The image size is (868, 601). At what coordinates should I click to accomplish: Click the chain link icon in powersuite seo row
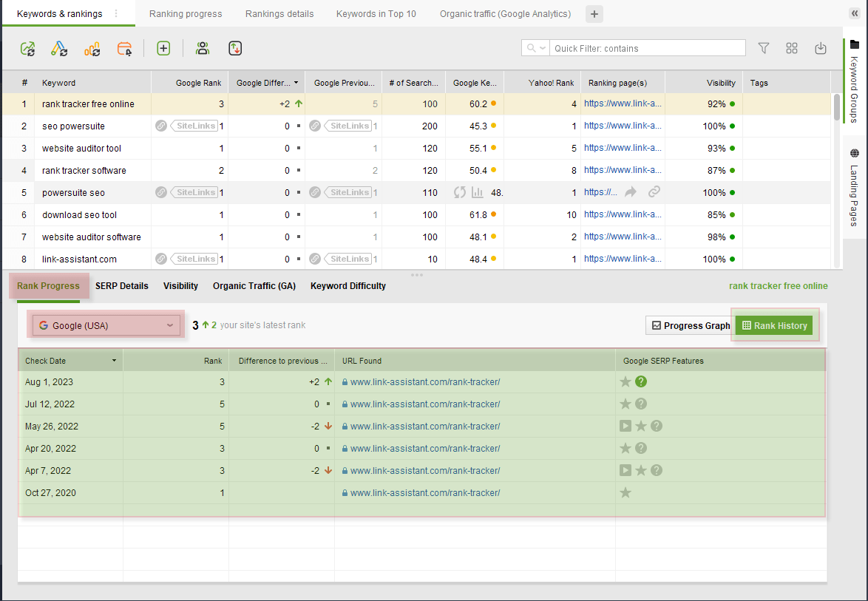654,192
